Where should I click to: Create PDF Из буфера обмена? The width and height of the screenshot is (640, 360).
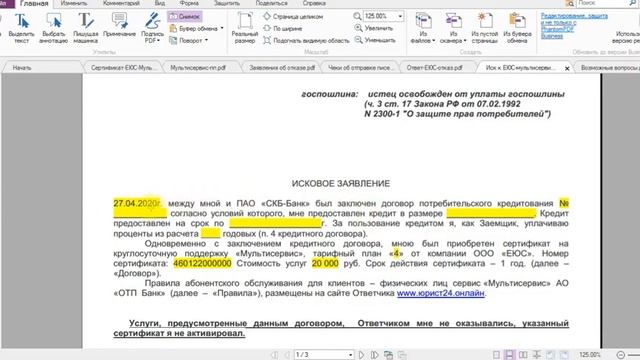coord(517,28)
